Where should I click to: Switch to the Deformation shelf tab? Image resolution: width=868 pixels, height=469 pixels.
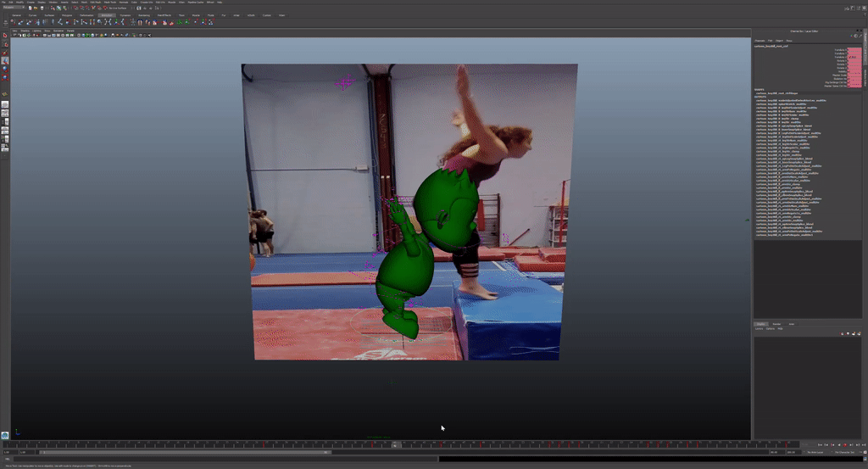[x=86, y=15]
